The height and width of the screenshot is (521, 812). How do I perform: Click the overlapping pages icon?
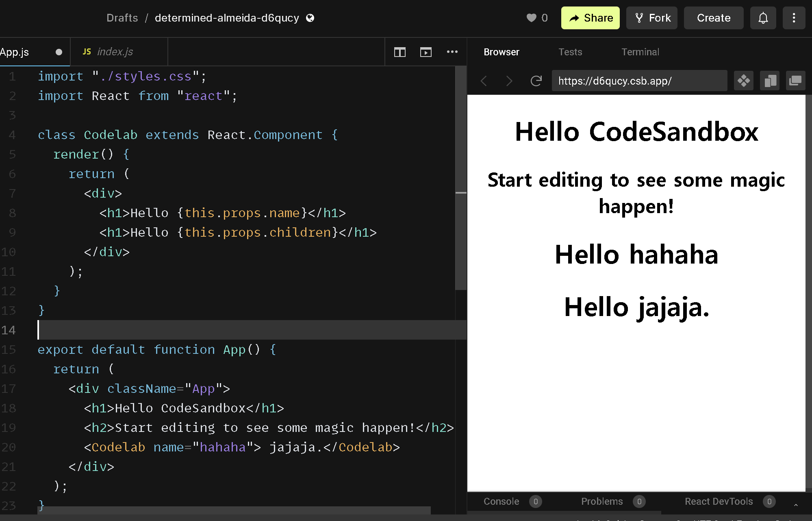[x=770, y=81]
